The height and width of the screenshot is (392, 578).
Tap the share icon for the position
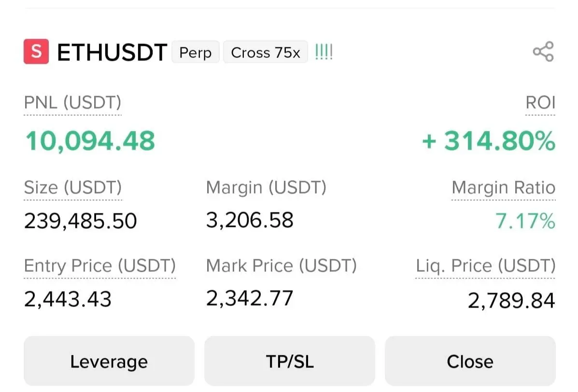543,52
